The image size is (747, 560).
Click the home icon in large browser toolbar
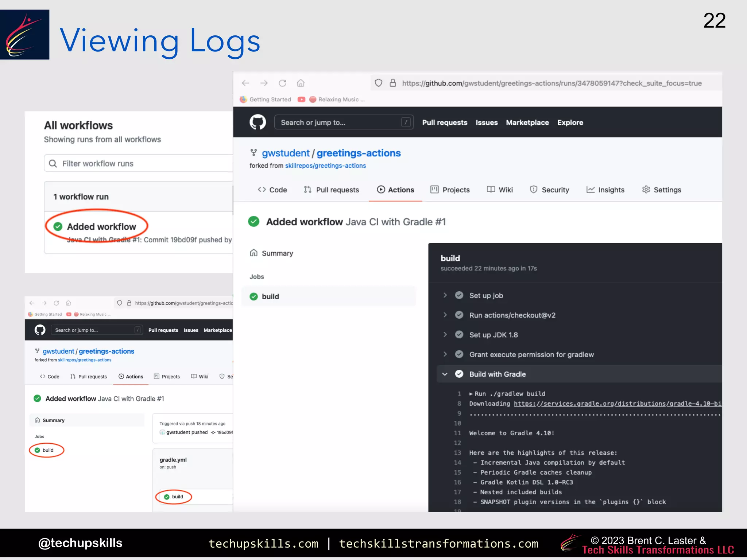coord(301,83)
